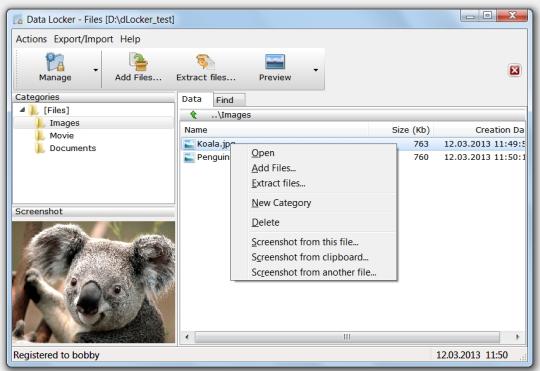Click the Data Locker title bar icon
Screen dimensions: 540x371
(x=18, y=19)
